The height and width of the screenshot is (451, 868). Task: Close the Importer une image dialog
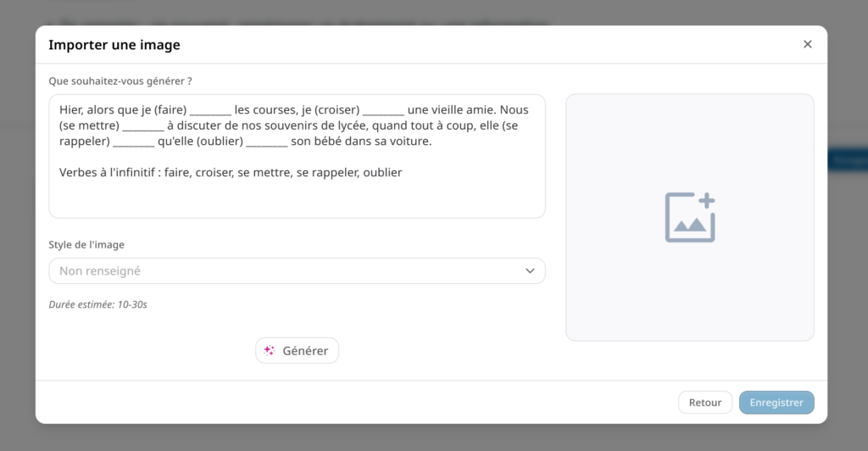(807, 44)
